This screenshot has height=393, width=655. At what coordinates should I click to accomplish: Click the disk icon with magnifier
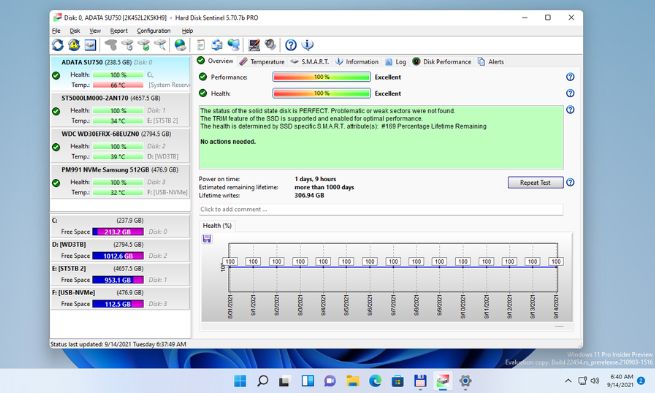tap(160, 45)
